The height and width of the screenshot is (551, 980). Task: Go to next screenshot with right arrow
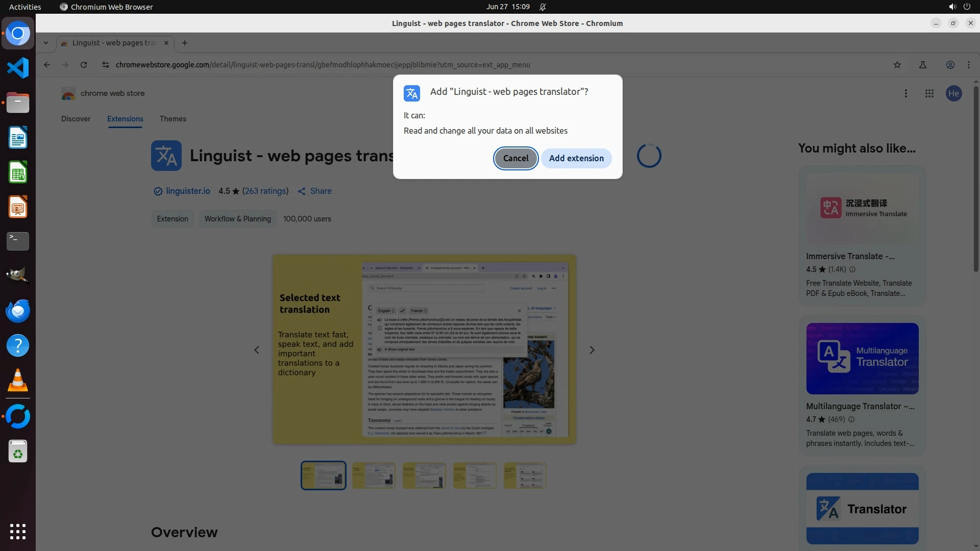(x=592, y=350)
